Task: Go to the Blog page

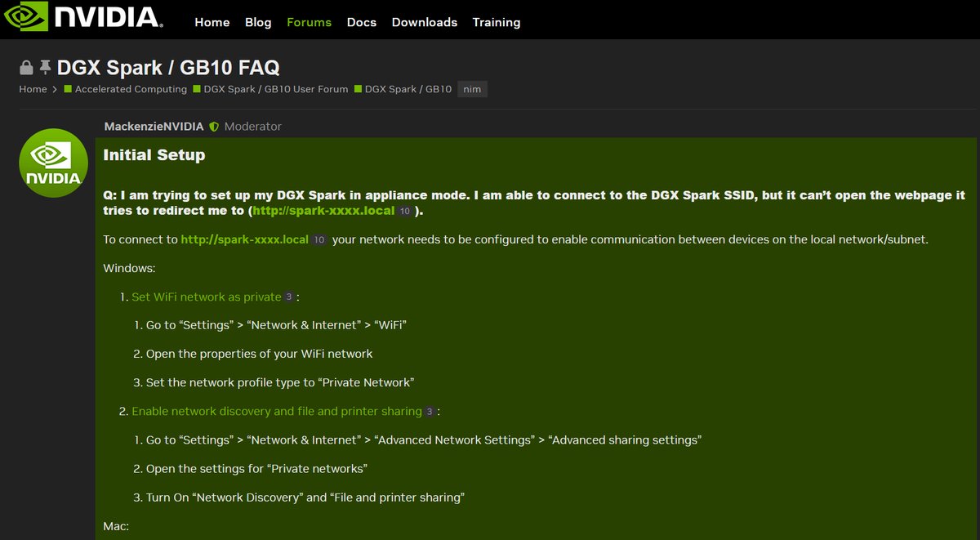Action: (258, 22)
